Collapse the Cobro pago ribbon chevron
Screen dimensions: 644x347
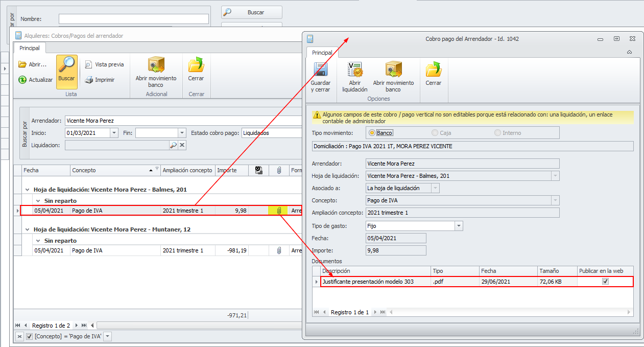tap(629, 52)
